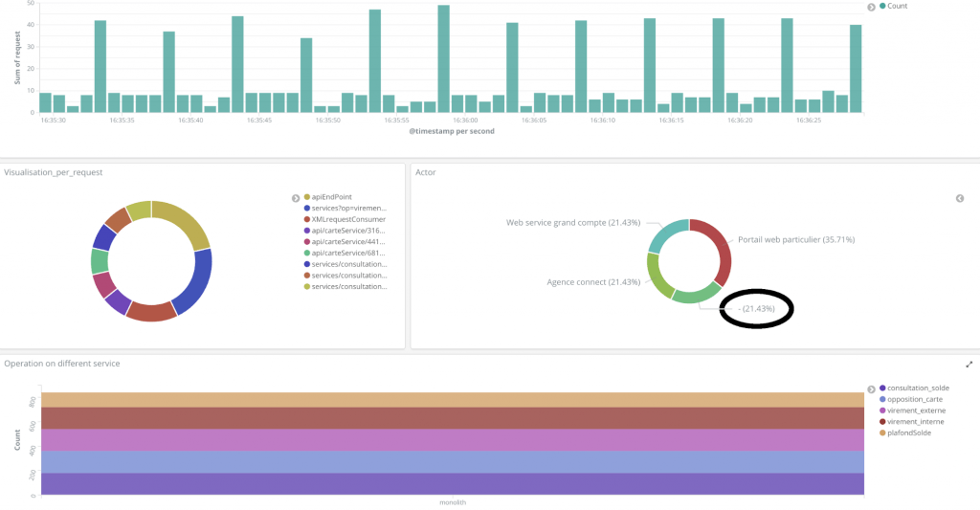Click the plafondSolde legend color dot
This screenshot has height=510, width=980.
pyautogui.click(x=881, y=432)
